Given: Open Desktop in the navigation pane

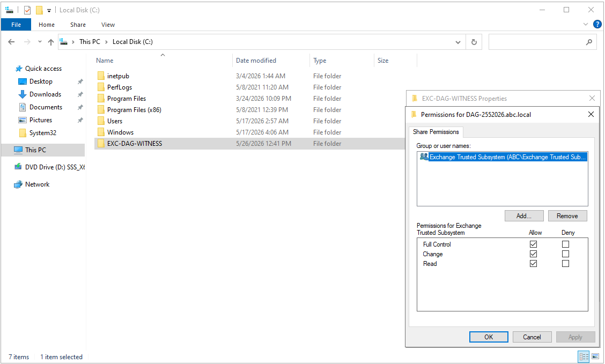Looking at the screenshot, I should [x=41, y=81].
